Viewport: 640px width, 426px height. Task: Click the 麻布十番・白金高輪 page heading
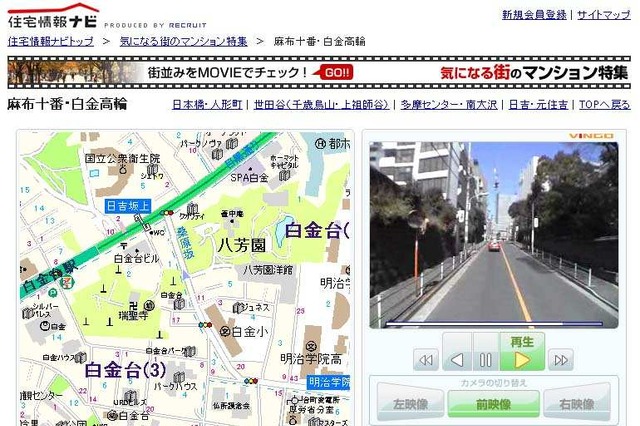(x=67, y=104)
